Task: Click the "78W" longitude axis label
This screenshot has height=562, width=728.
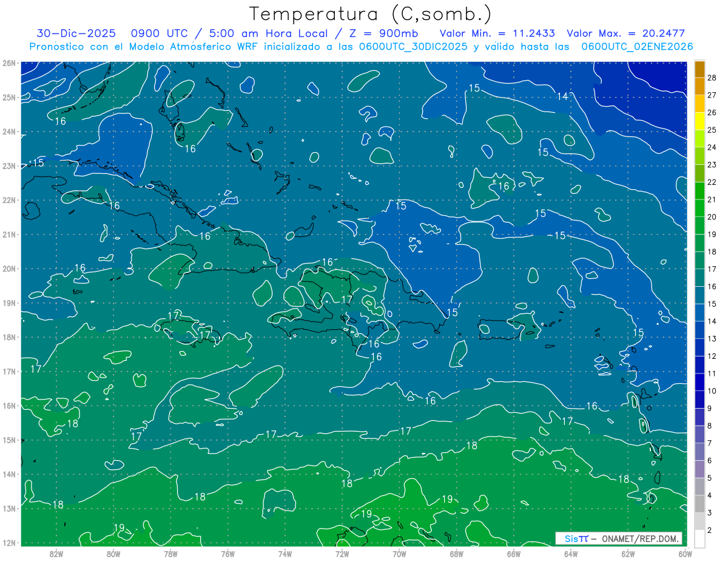Action: pyautogui.click(x=170, y=554)
